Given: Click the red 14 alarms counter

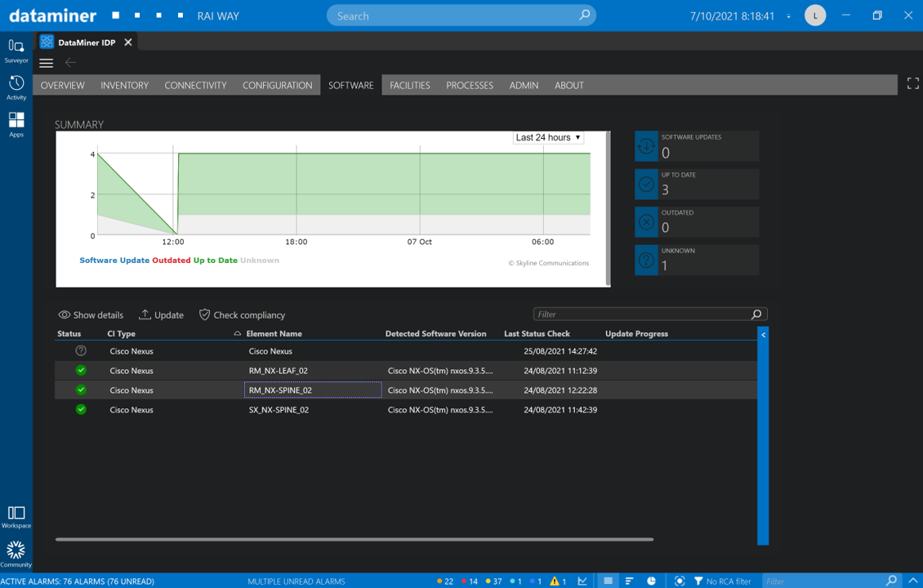Looking at the screenshot, I should pyautogui.click(x=470, y=581).
